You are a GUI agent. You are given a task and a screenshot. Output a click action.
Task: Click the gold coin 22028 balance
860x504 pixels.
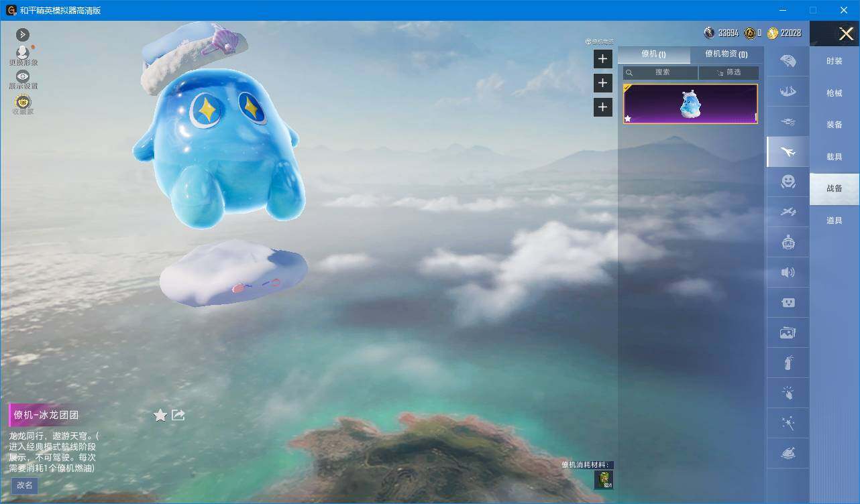point(784,33)
